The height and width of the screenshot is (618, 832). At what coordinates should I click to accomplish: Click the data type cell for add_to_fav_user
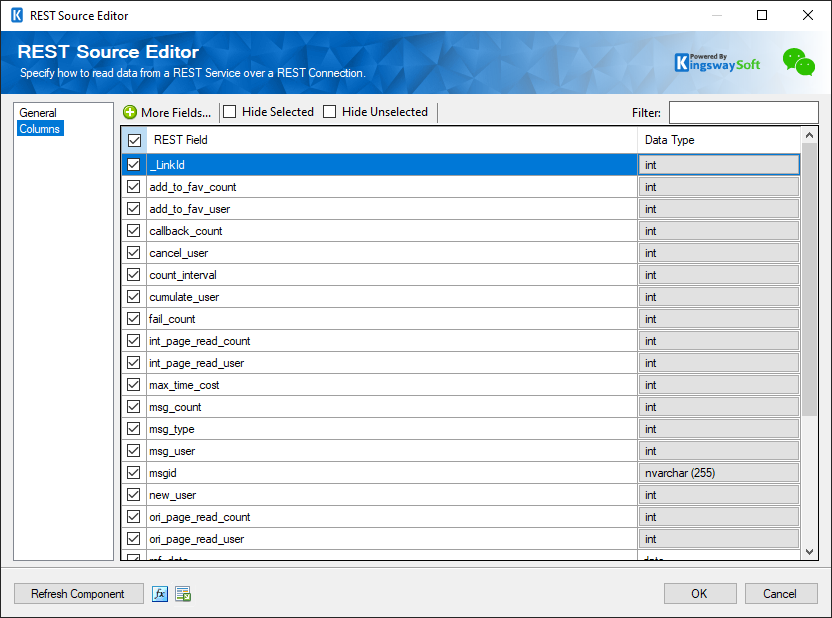coord(719,209)
